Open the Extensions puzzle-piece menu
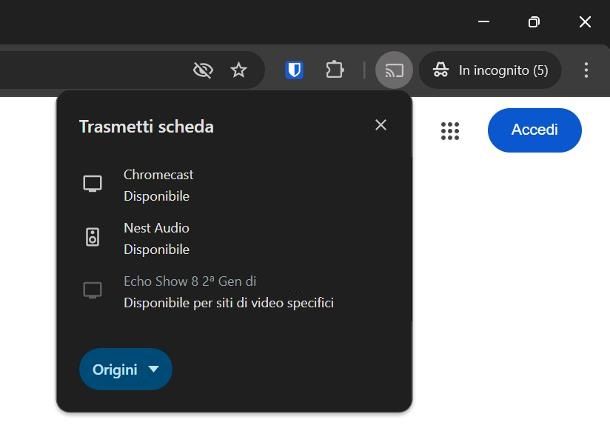The image size is (610, 448). tap(334, 70)
